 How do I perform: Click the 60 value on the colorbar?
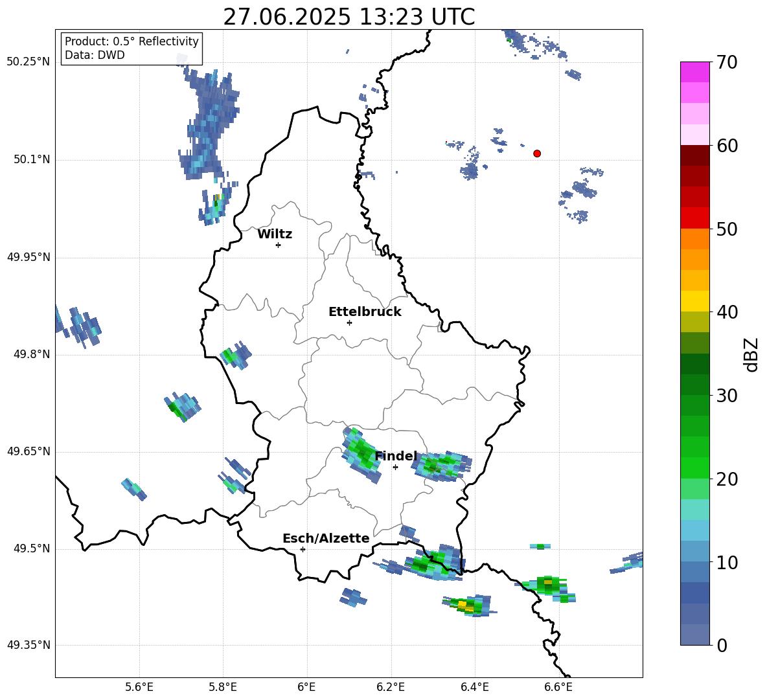point(726,146)
